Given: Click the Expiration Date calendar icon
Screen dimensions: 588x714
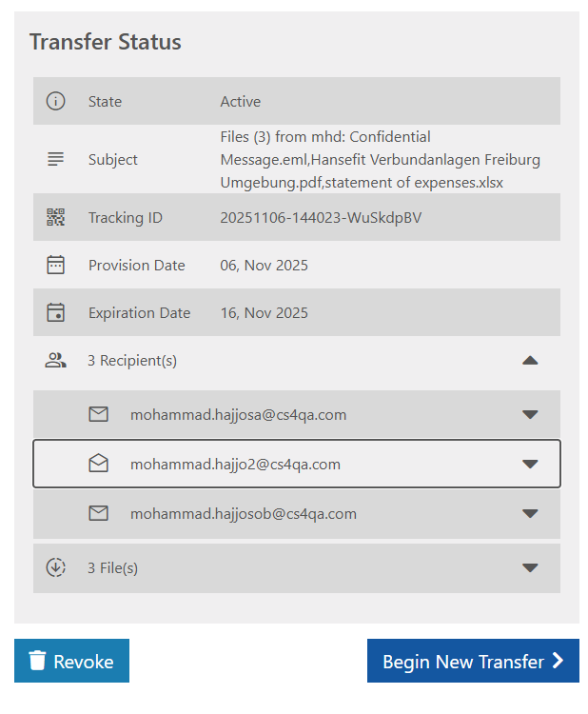Looking at the screenshot, I should click(56, 313).
